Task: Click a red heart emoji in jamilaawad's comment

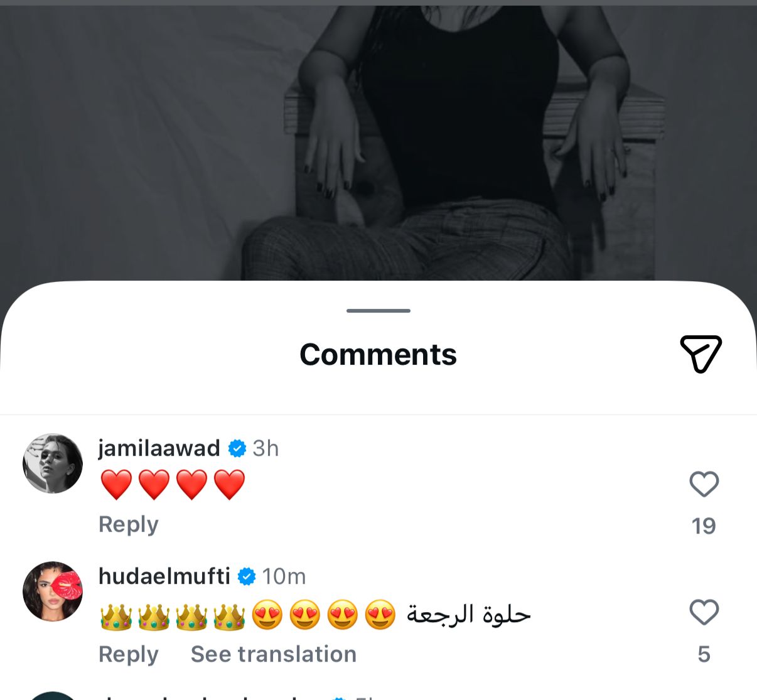Action: 114,483
